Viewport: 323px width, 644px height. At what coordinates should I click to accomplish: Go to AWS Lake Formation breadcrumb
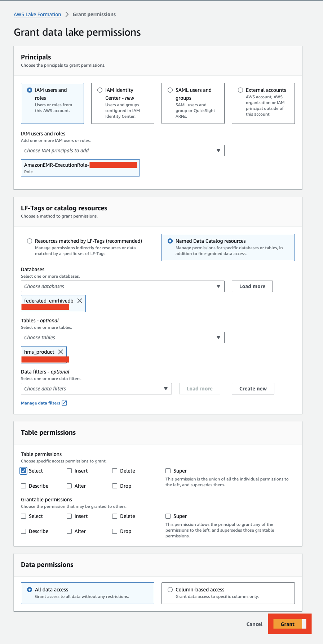37,15
